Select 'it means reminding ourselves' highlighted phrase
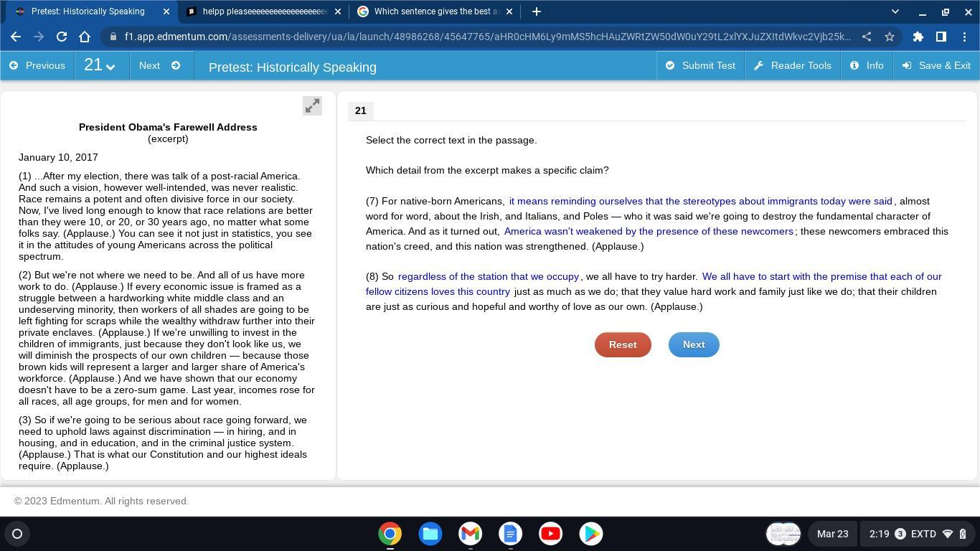The width and height of the screenshot is (980, 551). point(700,201)
